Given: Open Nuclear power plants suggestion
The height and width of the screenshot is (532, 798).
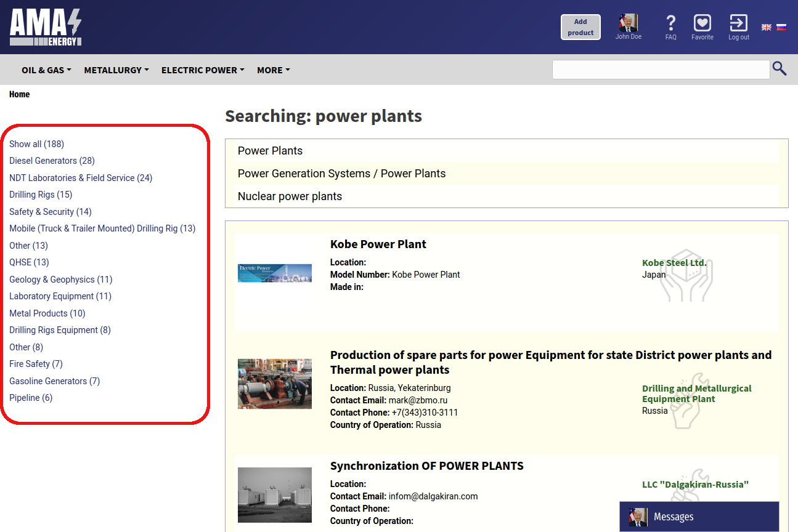Looking at the screenshot, I should point(290,196).
